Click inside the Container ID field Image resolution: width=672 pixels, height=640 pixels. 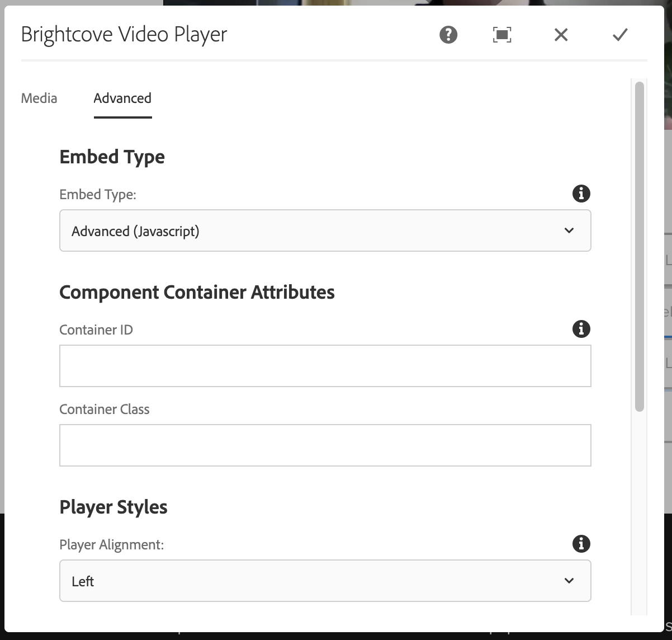325,366
